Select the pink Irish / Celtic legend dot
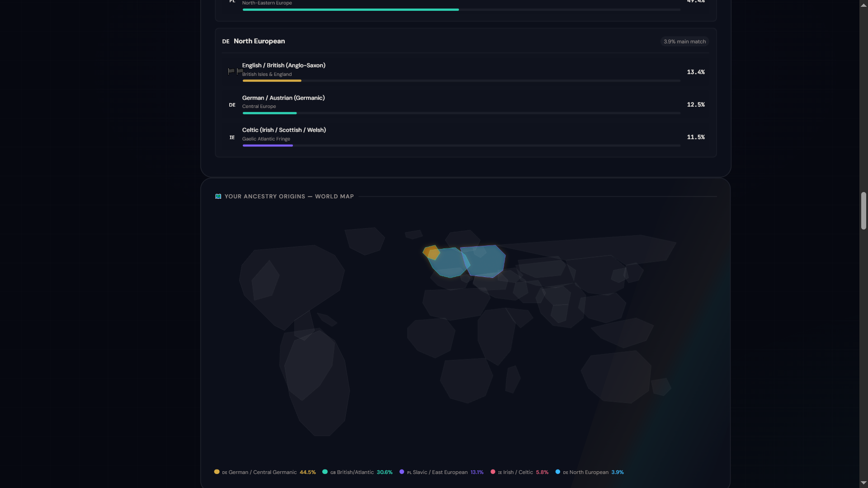 point(493,472)
